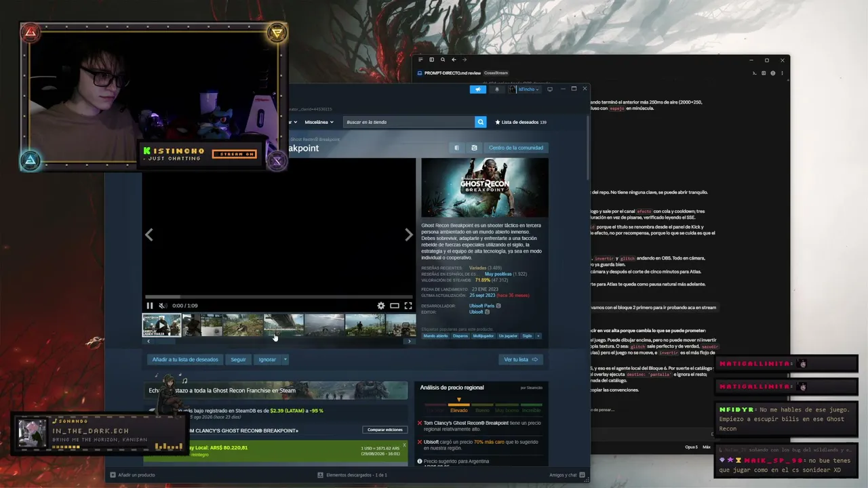Add a tag with the plus button
The image size is (868, 488).
(x=538, y=335)
